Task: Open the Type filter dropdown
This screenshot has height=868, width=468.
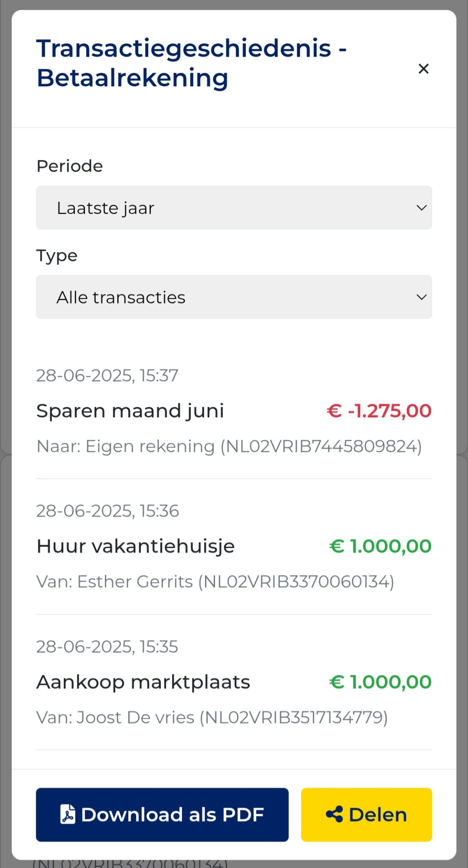Action: click(234, 297)
